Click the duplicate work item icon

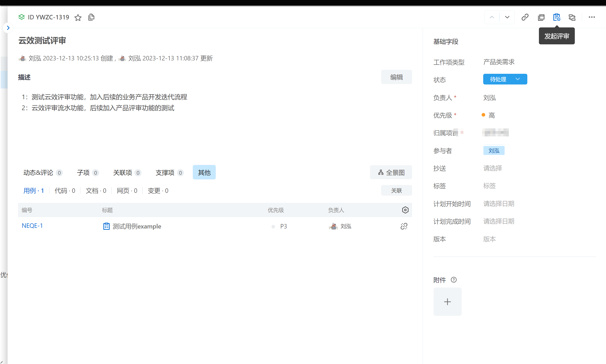tap(541, 17)
